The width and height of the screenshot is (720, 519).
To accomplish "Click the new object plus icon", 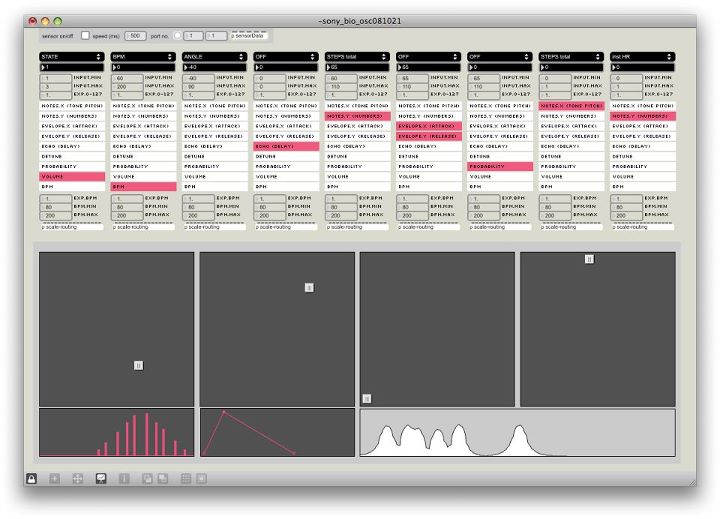I will pos(54,479).
